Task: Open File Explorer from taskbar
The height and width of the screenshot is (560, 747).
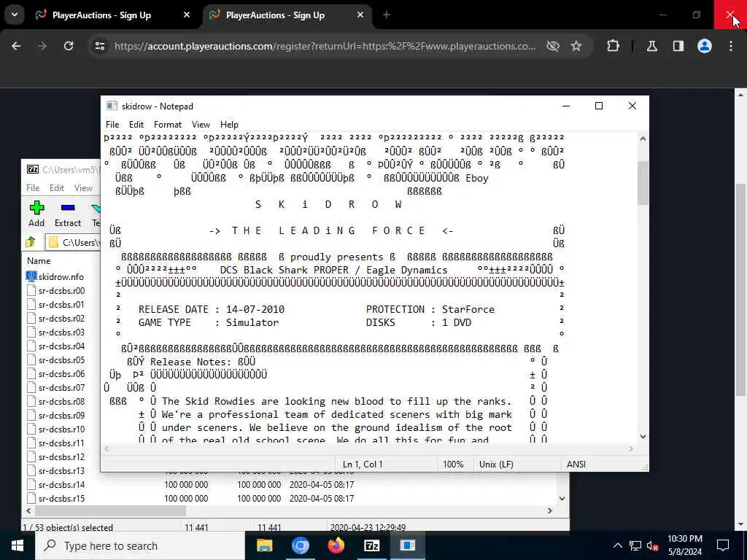Action: click(x=264, y=545)
